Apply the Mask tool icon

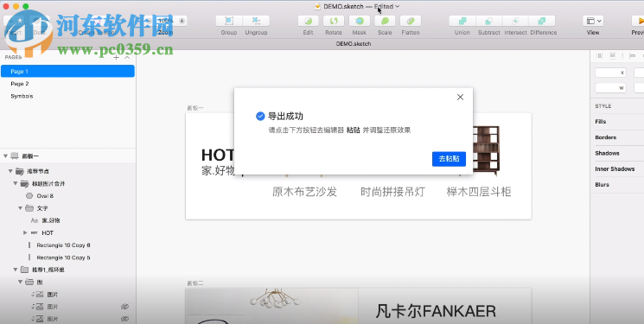(360, 21)
